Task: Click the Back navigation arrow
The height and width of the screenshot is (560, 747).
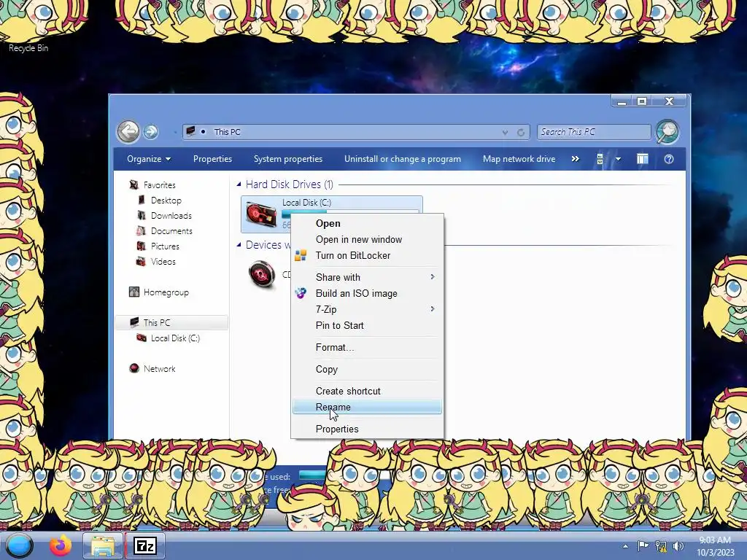Action: pyautogui.click(x=128, y=131)
